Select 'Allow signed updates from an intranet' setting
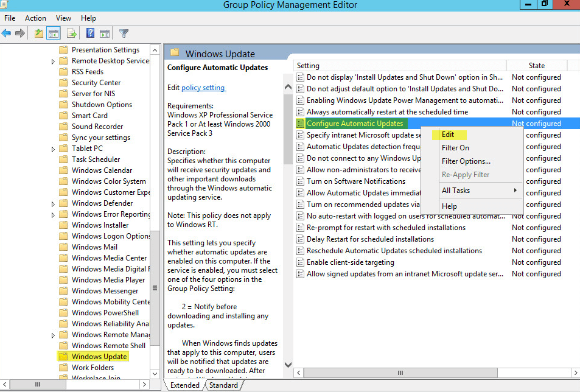Viewport: 580px width, 392px height. (x=405, y=274)
